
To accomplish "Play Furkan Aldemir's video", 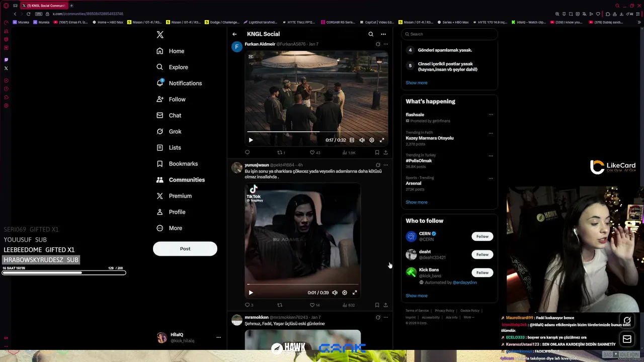I will (x=251, y=140).
